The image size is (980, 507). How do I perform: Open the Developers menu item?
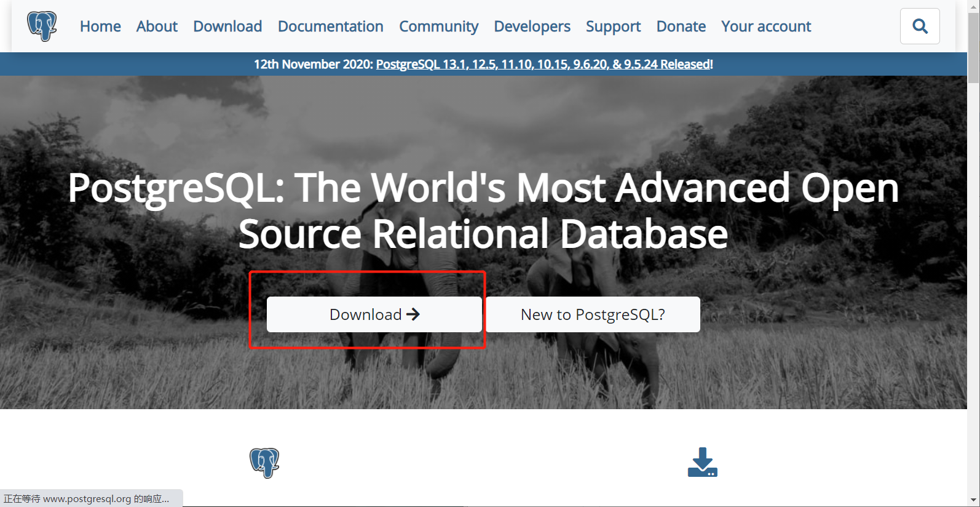click(x=532, y=26)
